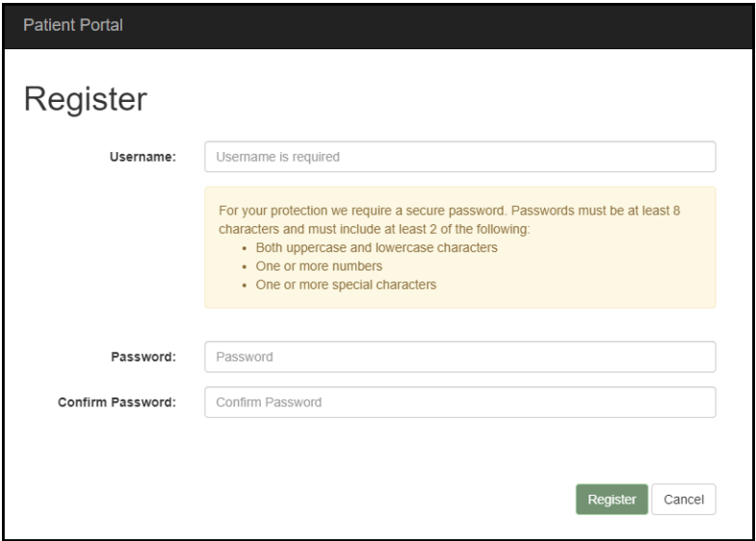Click the "Username:" field label
The height and width of the screenshot is (541, 756).
pyautogui.click(x=143, y=157)
